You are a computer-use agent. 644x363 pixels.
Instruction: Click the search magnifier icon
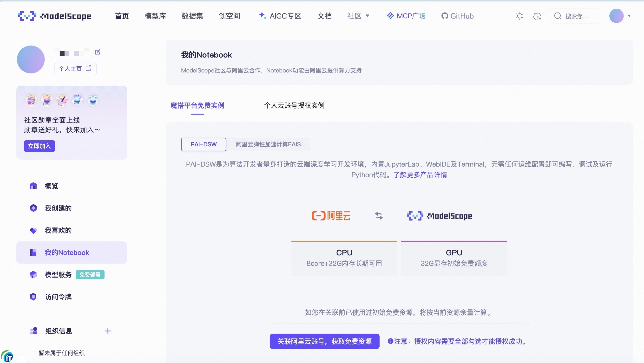pos(558,16)
